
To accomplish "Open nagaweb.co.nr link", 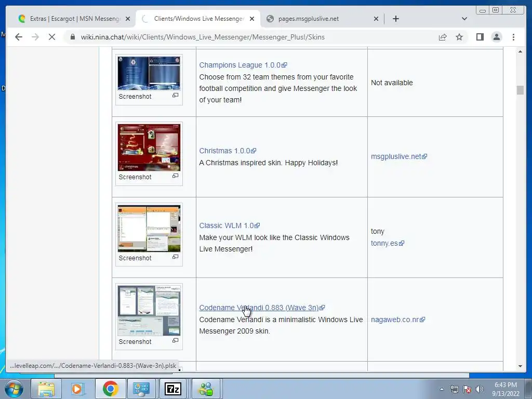I will pyautogui.click(x=397, y=320).
